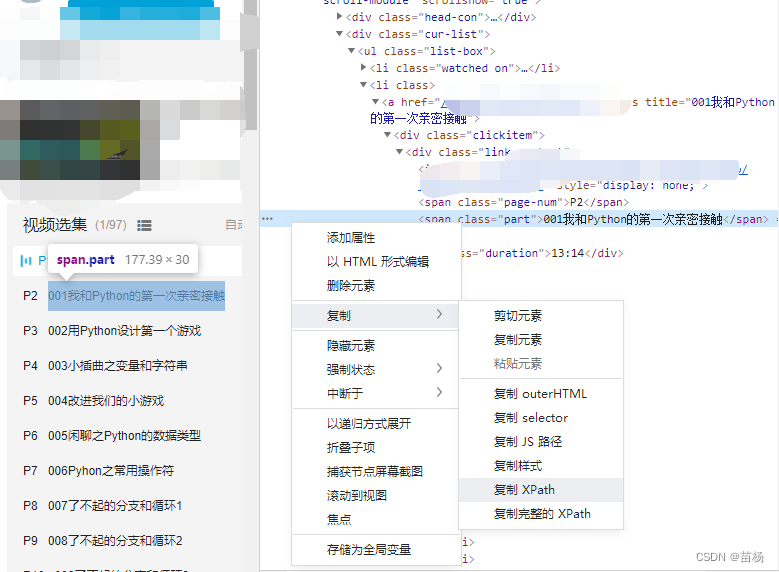
Task: Open the 强制状态 submenu
Action: pos(376,369)
